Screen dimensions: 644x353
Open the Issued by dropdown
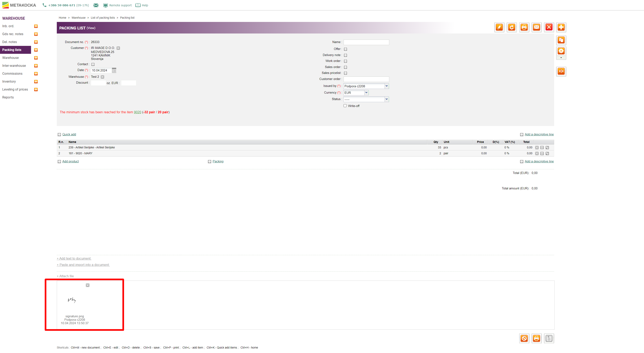pyautogui.click(x=386, y=86)
